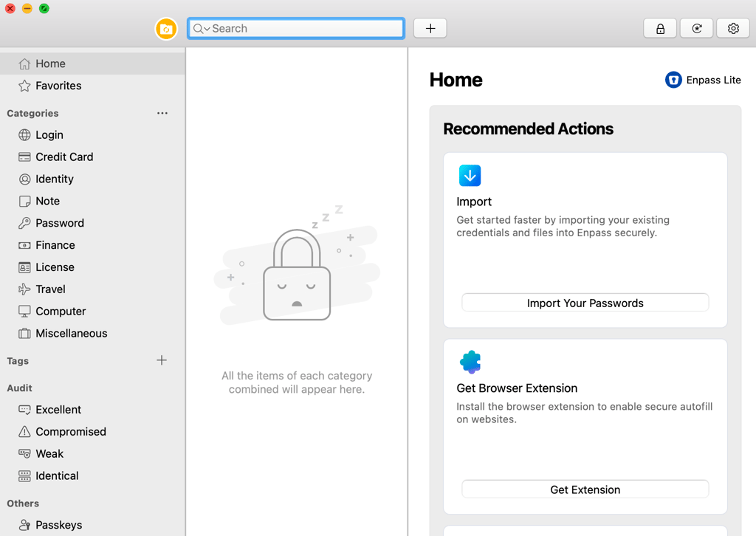756x536 pixels.
Task: Click the Login globe icon
Action: tap(24, 135)
